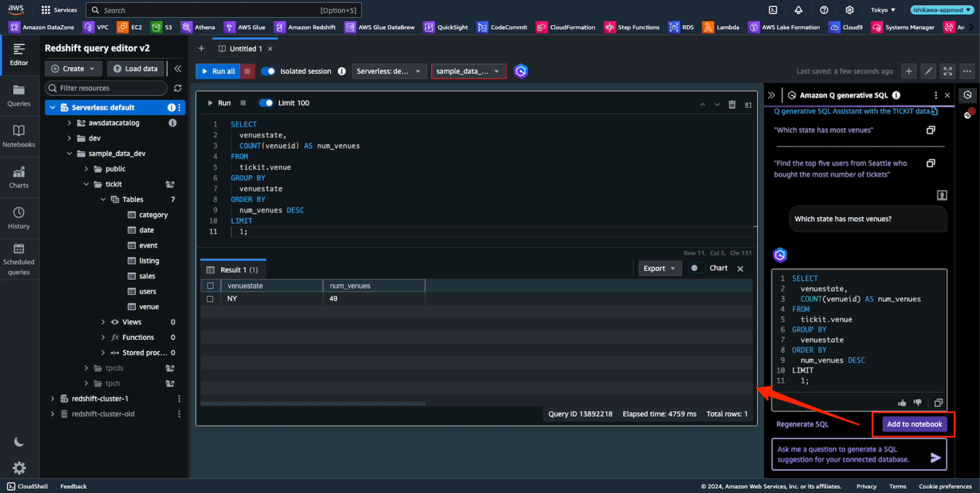Expand the Views node

point(103,322)
